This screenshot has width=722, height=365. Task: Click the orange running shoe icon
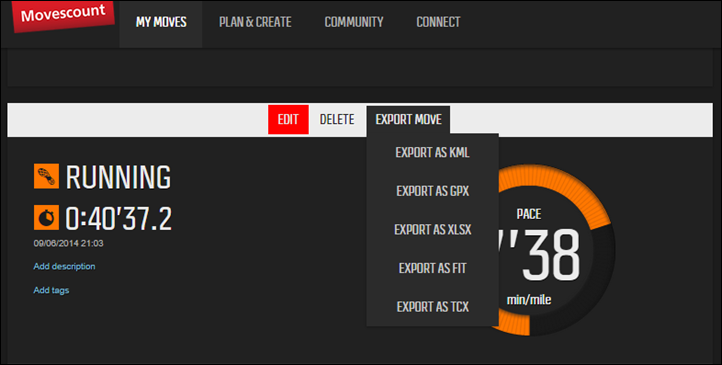(46, 176)
